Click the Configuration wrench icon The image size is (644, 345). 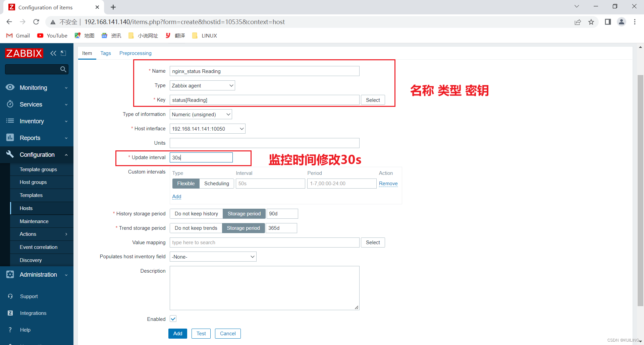(10, 154)
